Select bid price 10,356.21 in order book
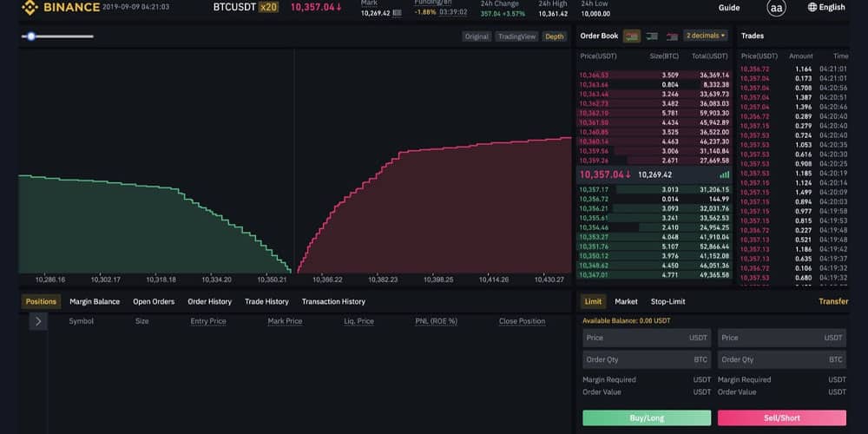 (594, 208)
